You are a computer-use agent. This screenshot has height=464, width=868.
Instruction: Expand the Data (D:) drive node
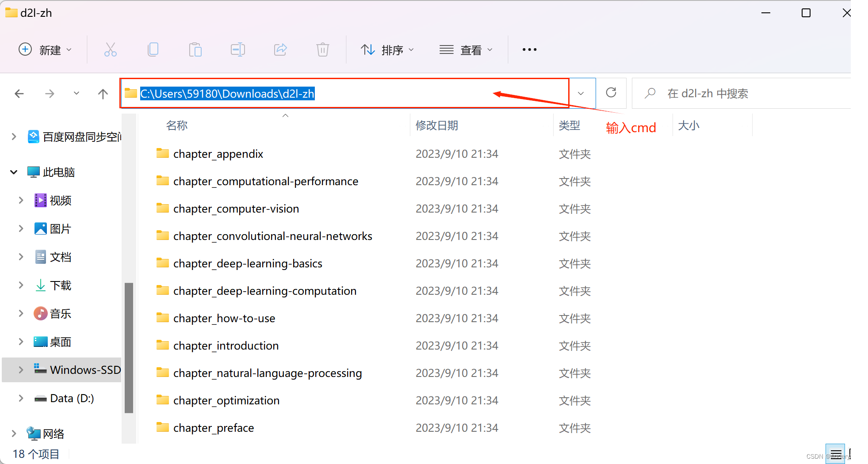pyautogui.click(x=21, y=398)
